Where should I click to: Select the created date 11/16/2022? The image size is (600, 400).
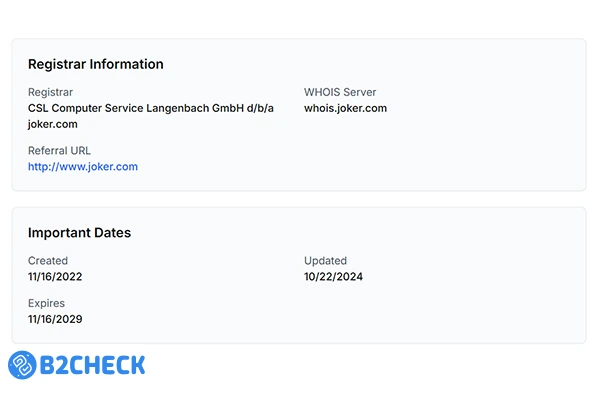coord(55,277)
